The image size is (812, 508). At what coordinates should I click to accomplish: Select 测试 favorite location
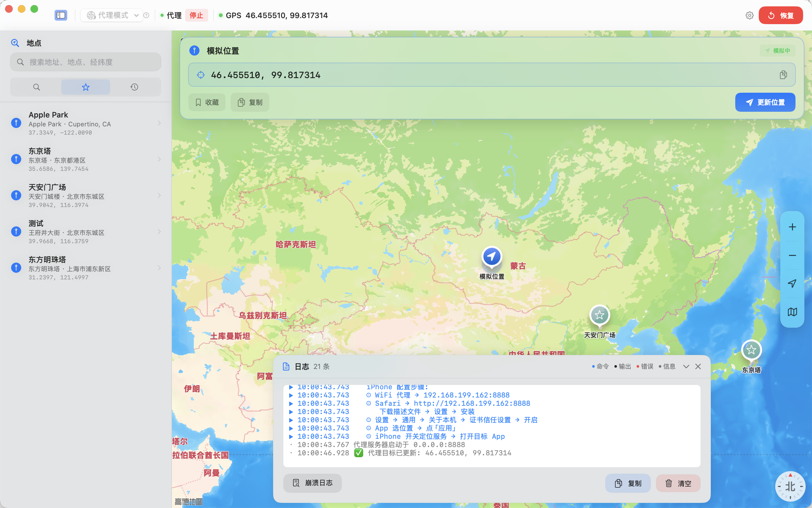point(86,232)
